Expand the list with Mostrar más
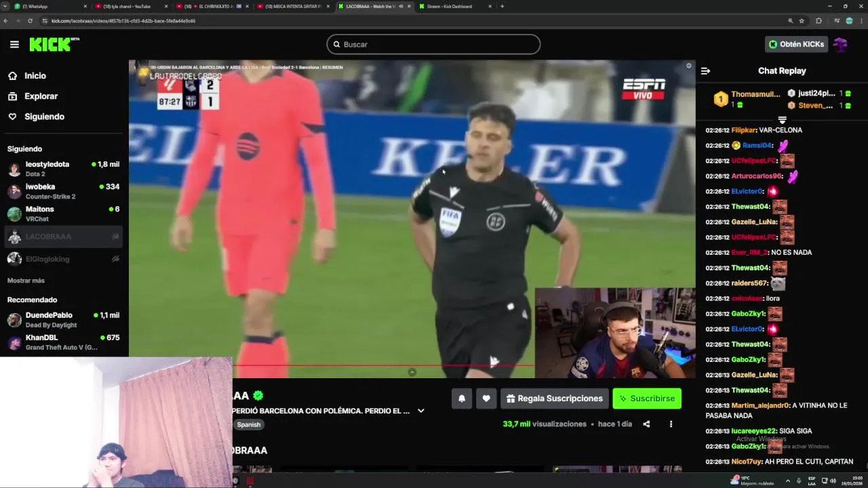The height and width of the screenshot is (488, 868). pos(26,281)
